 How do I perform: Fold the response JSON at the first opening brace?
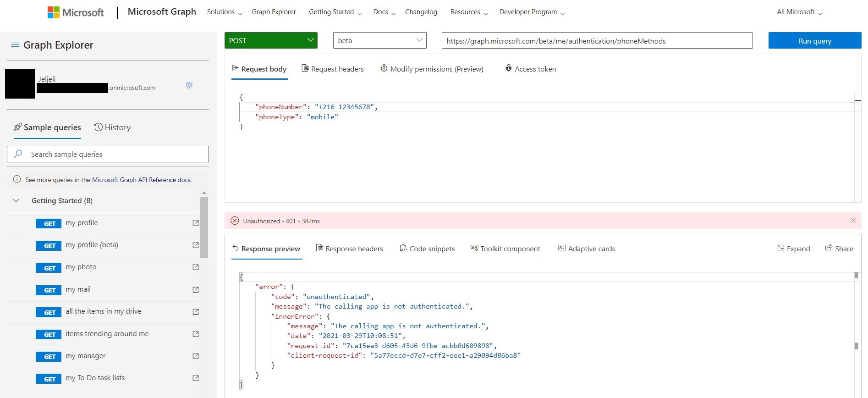point(241,277)
